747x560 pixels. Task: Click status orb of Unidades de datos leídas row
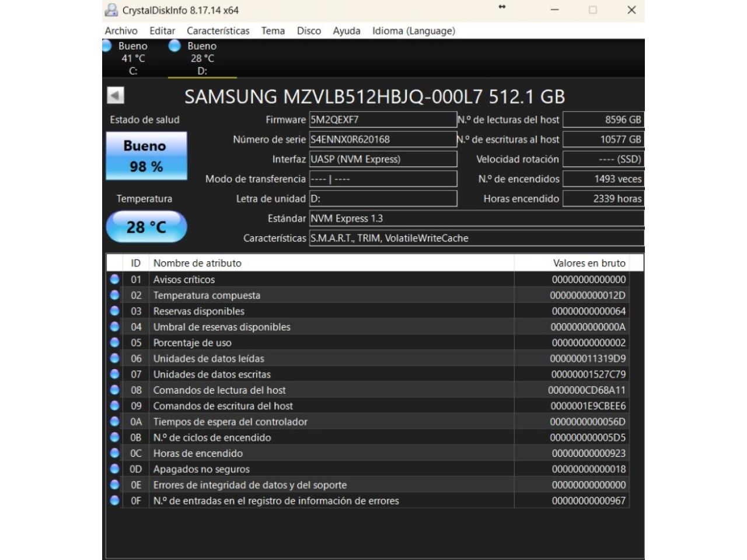click(x=114, y=358)
